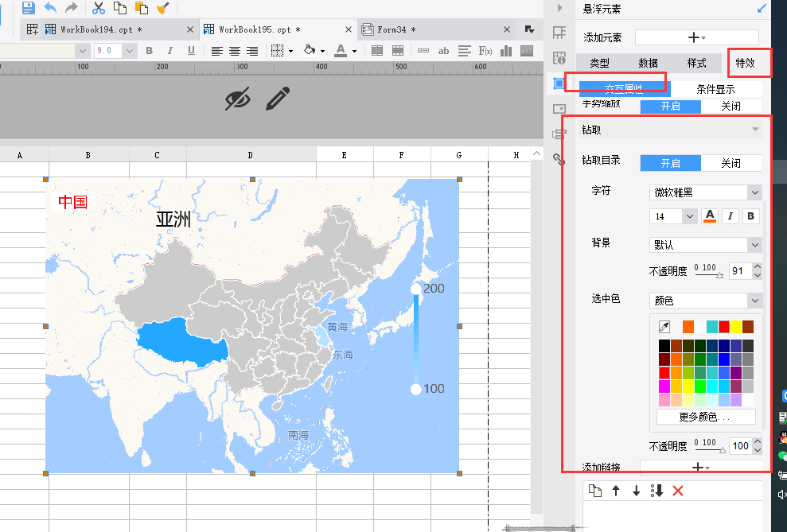
Task: Delete link with the red X icon
Action: (x=677, y=491)
